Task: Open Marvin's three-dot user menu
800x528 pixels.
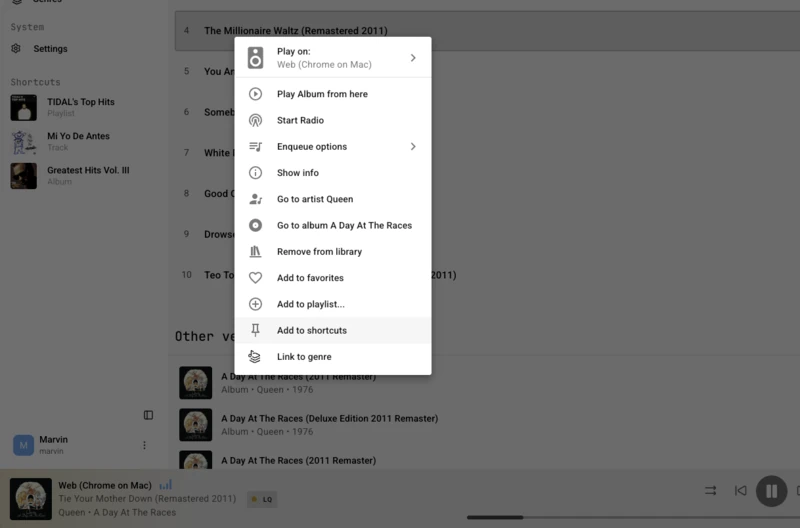Action: click(x=144, y=445)
